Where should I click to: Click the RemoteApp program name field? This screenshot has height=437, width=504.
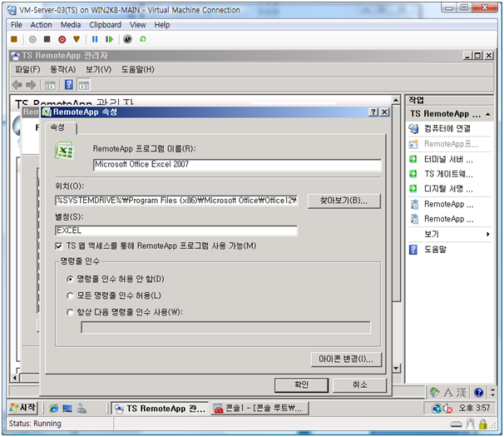(237, 165)
